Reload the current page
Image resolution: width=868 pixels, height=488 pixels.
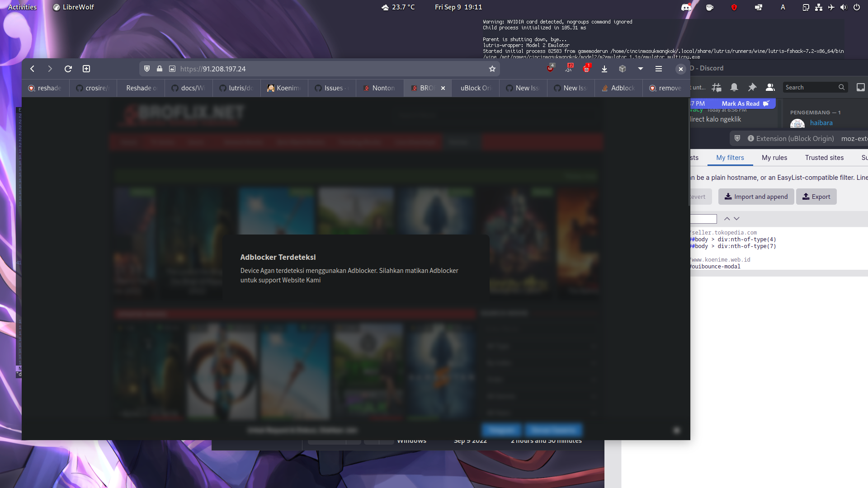(x=68, y=69)
